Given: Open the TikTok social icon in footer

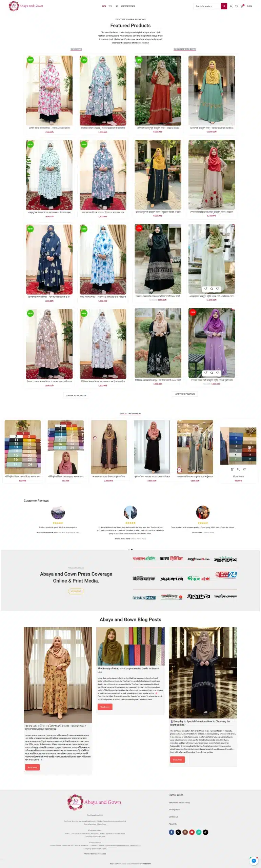Looking at the screenshot, I should [205, 832].
